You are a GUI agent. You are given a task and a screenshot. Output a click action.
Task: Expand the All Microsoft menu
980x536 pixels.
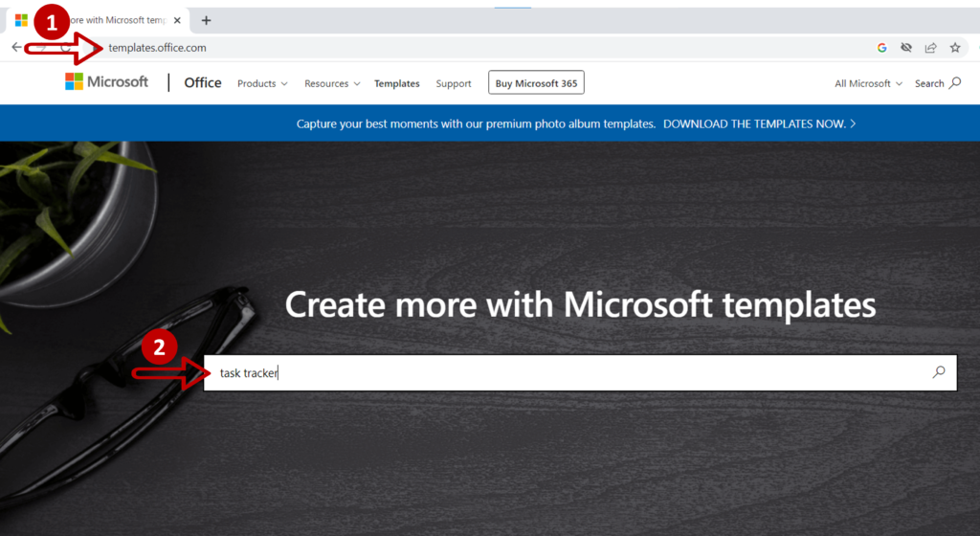click(x=868, y=83)
